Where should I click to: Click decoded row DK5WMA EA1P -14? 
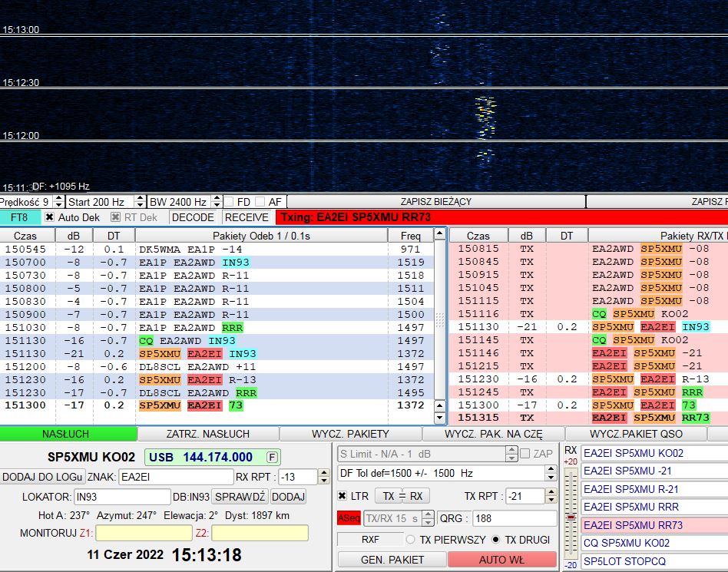[217, 250]
